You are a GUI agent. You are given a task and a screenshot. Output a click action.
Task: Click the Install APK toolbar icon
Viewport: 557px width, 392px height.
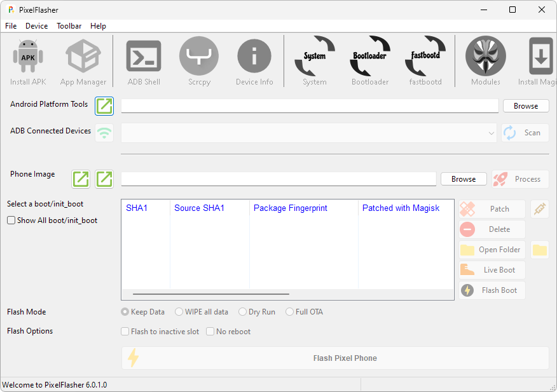(28, 62)
